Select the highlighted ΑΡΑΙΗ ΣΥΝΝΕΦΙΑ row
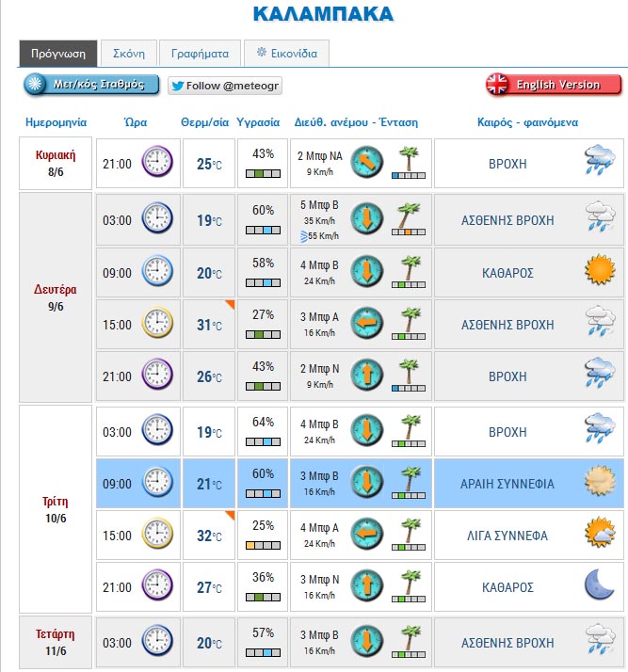The width and height of the screenshot is (628, 672). (x=507, y=484)
